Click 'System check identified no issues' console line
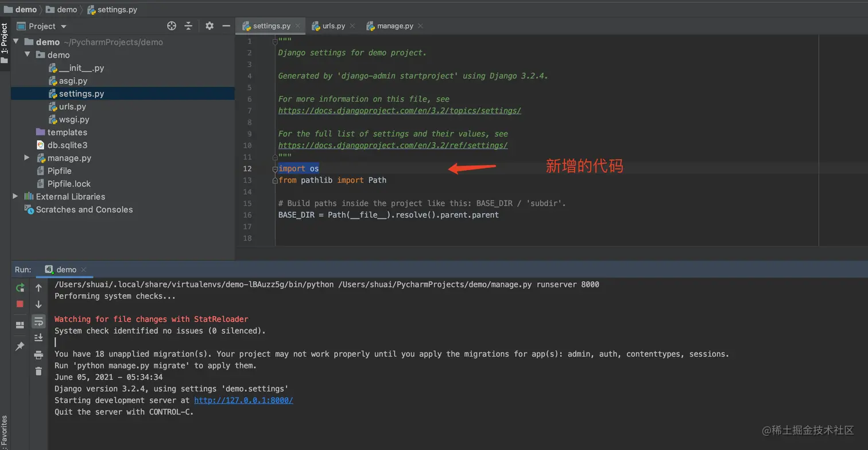Viewport: 868px width, 450px height. pyautogui.click(x=160, y=330)
